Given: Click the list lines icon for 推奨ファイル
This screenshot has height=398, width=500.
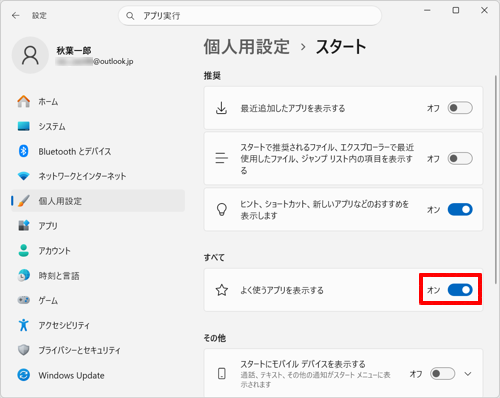Looking at the screenshot, I should (x=221, y=158).
